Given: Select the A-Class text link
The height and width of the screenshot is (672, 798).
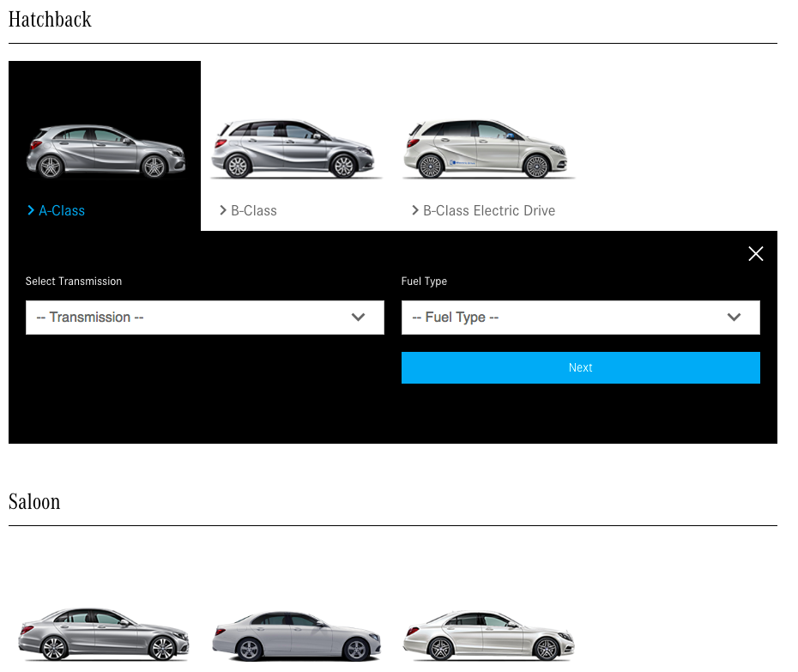Looking at the screenshot, I should tap(62, 210).
